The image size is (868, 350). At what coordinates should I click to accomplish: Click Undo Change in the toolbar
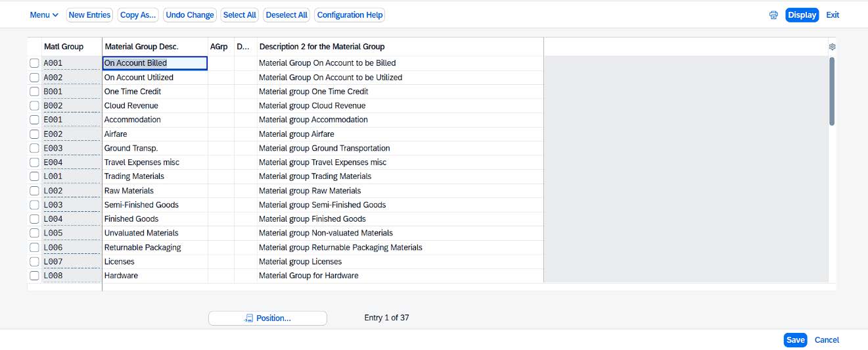coord(190,15)
